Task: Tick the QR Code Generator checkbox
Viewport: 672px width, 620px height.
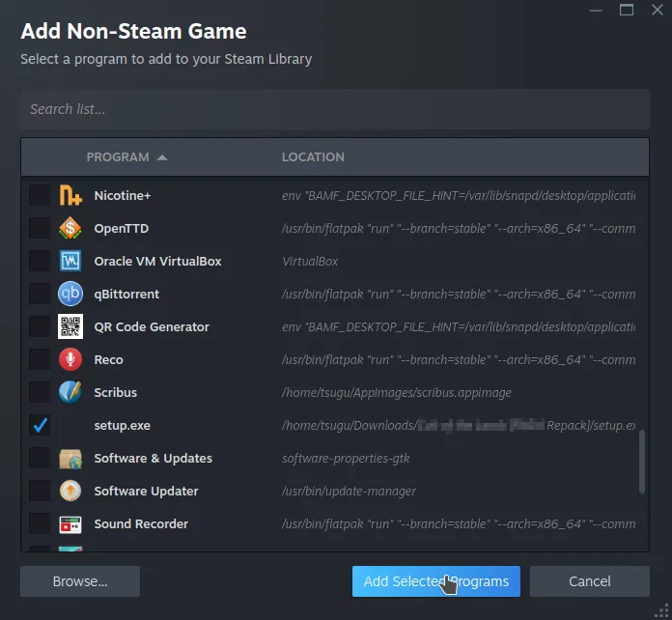Action: (40, 326)
